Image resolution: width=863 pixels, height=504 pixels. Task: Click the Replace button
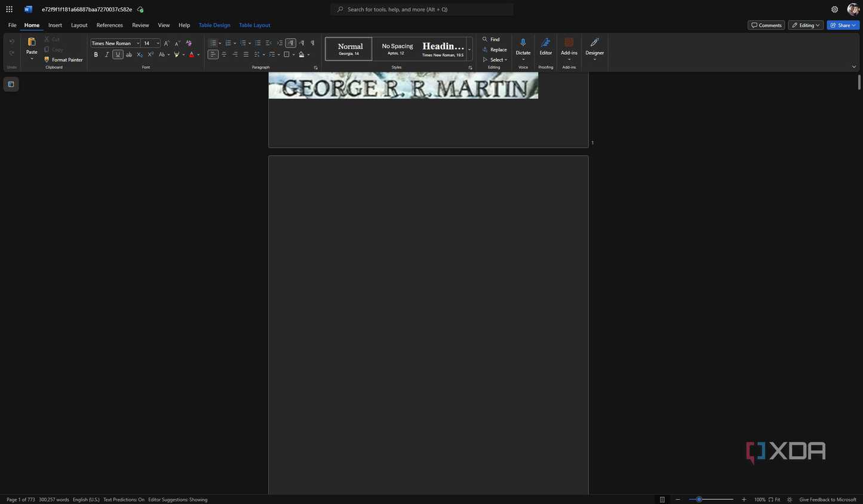(x=495, y=50)
